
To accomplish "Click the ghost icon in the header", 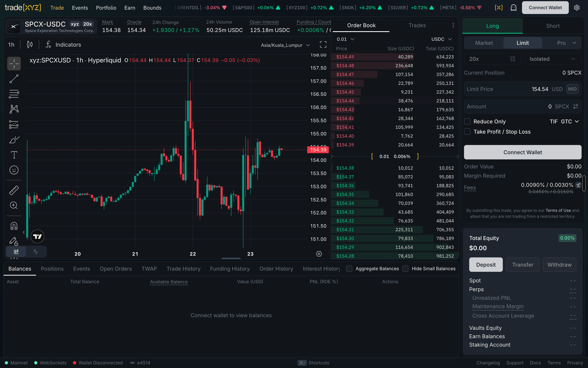I will click(514, 8).
